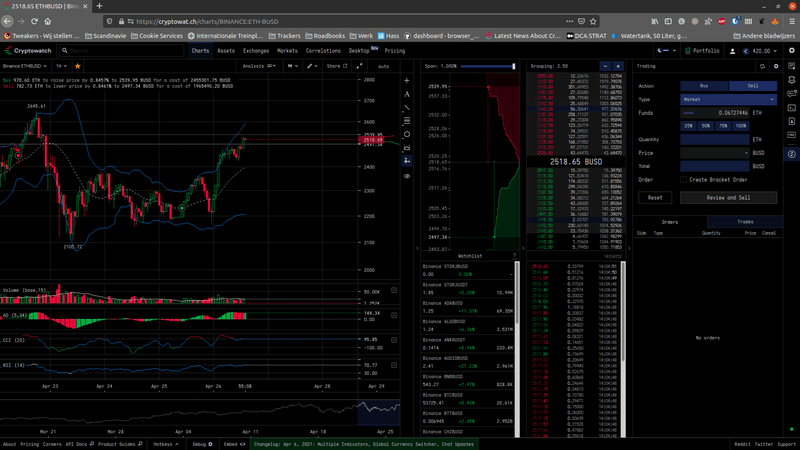This screenshot has height=450, width=800.
Task: Open the Exchanges menu
Action: (256, 51)
